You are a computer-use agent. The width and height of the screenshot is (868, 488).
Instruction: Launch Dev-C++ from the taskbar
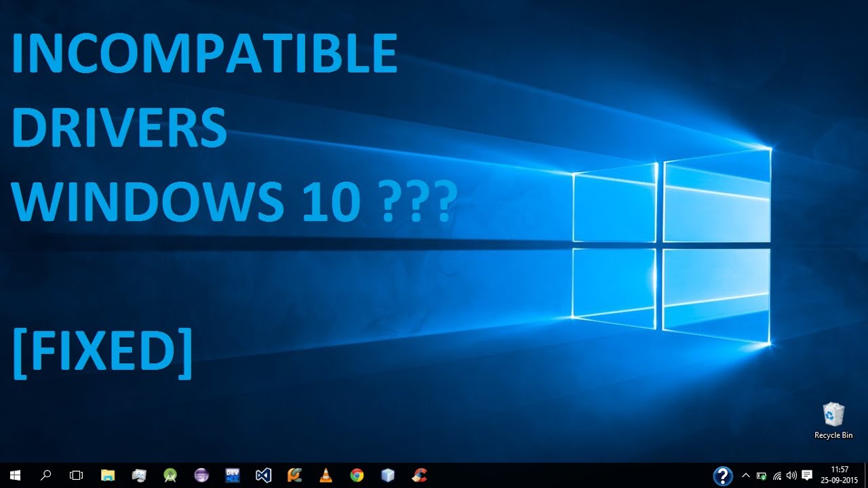[x=233, y=475]
